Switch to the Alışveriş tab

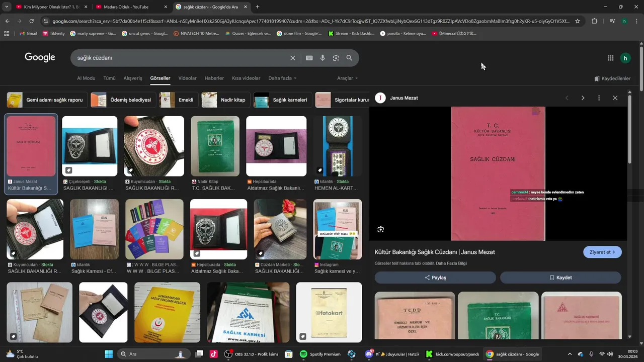[133, 78]
